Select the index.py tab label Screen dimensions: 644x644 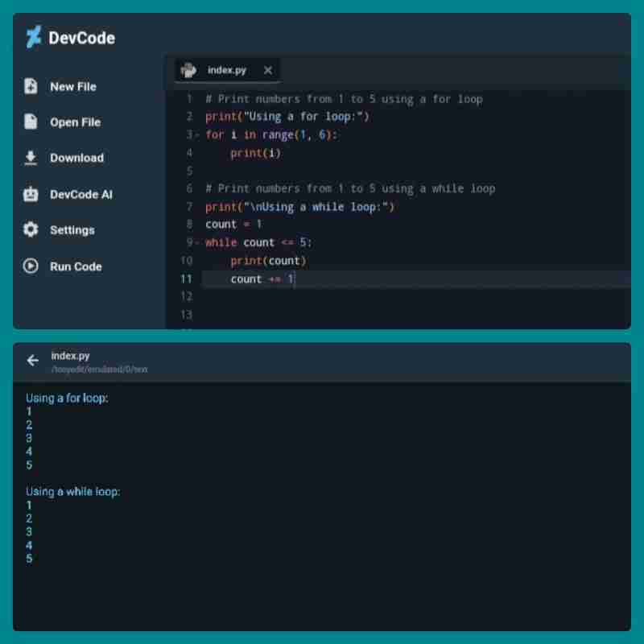tap(227, 70)
